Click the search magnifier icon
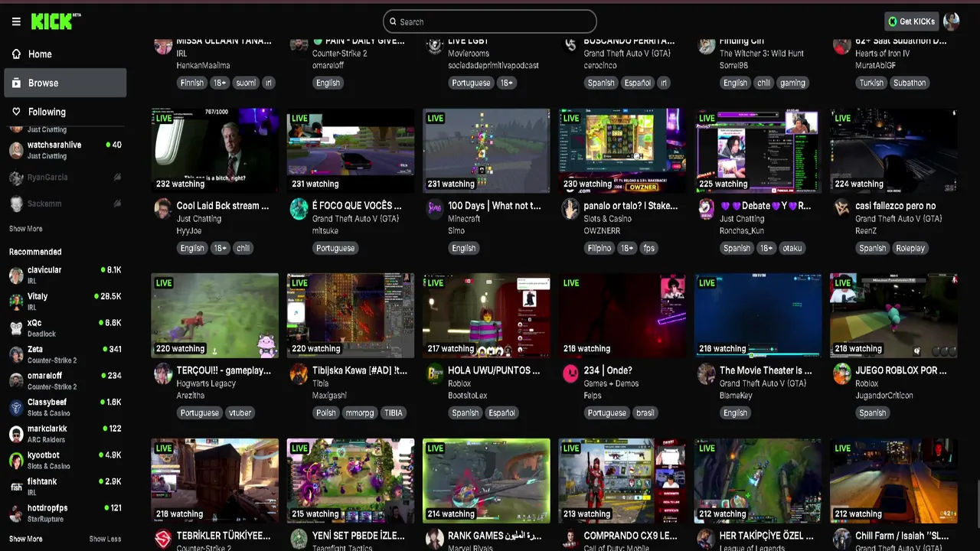Viewport: 980px width, 551px height. pos(393,21)
